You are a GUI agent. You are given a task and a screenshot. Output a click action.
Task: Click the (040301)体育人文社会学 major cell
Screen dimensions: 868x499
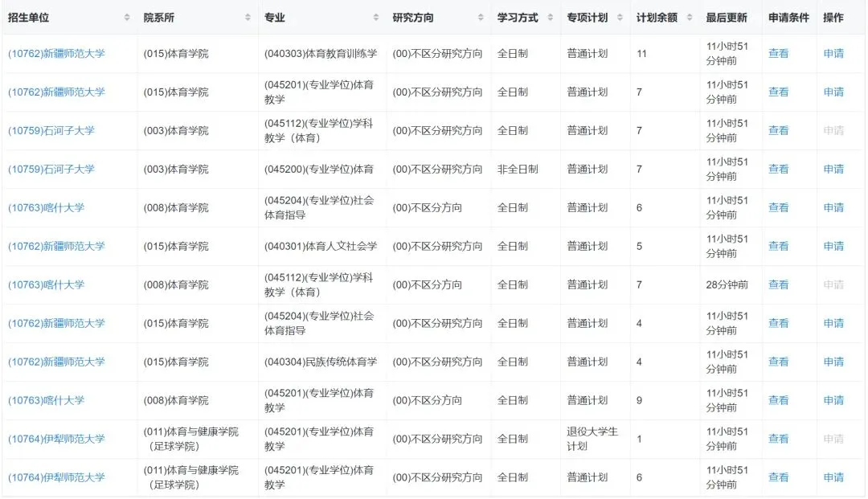321,246
